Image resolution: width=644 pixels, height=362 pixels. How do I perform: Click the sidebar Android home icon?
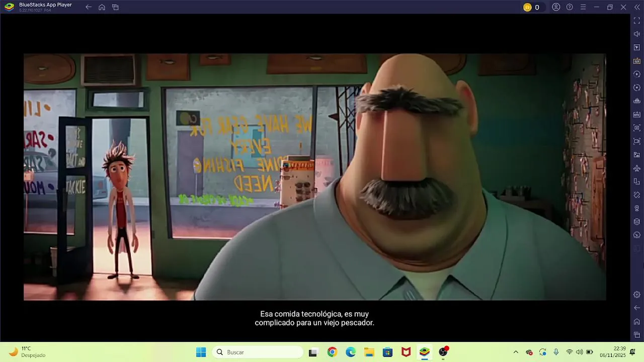point(637,321)
